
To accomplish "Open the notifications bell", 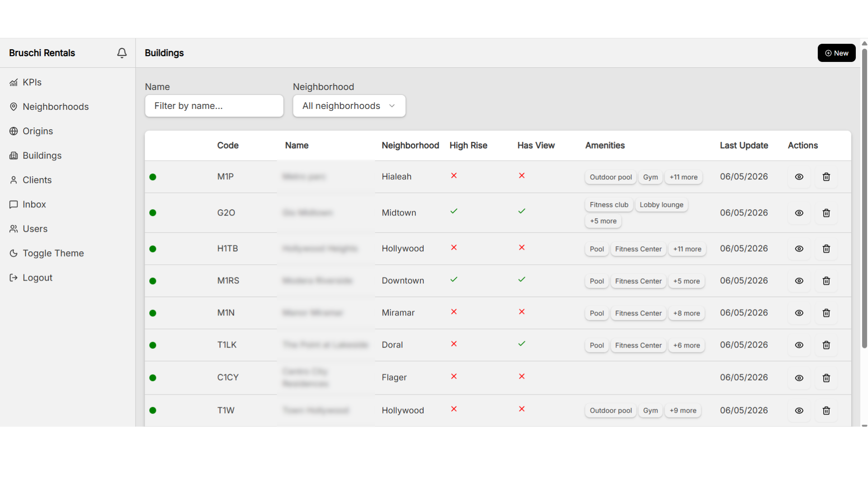I will point(122,53).
